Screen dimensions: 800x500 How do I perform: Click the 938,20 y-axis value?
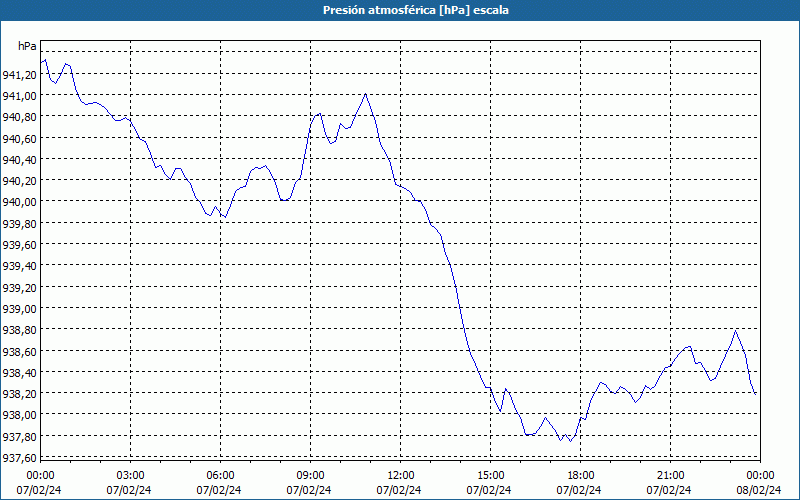(19, 394)
